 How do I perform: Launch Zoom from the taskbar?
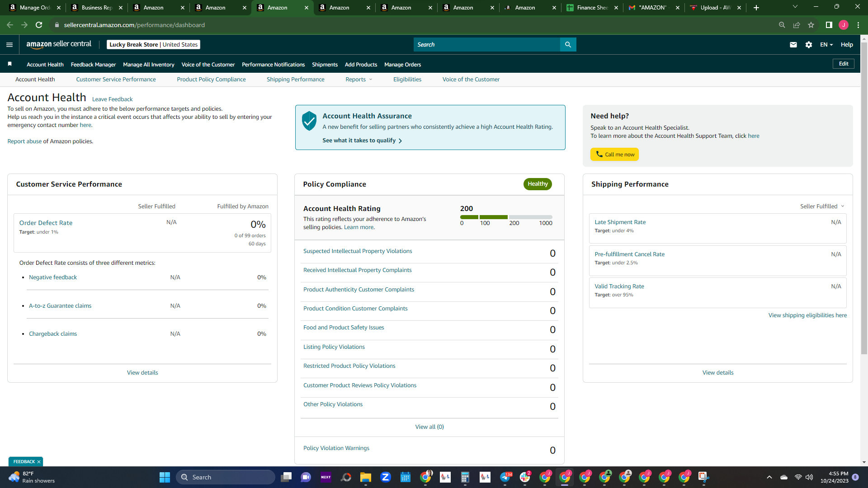click(386, 477)
